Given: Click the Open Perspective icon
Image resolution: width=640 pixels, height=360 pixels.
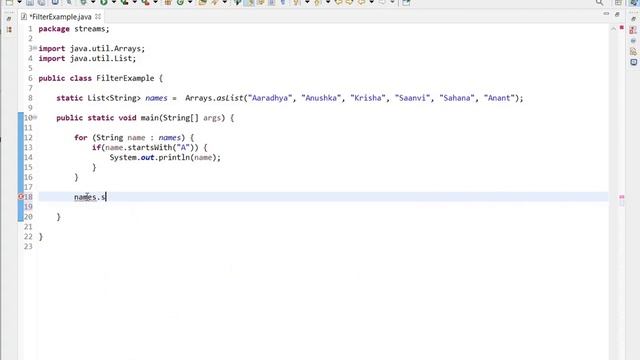Looking at the screenshot, I should 618,2.
